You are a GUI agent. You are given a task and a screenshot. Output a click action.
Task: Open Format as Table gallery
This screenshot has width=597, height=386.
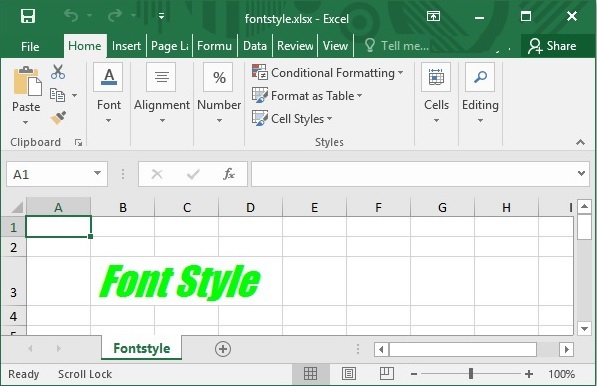coord(307,96)
